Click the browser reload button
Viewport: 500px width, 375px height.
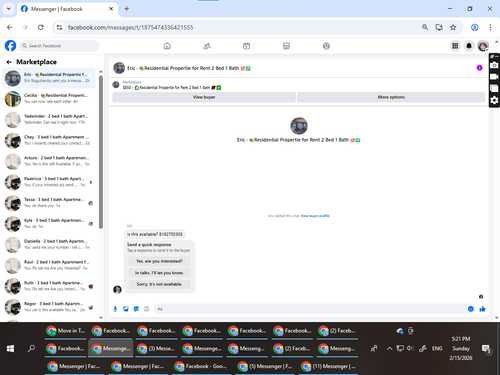(41, 27)
